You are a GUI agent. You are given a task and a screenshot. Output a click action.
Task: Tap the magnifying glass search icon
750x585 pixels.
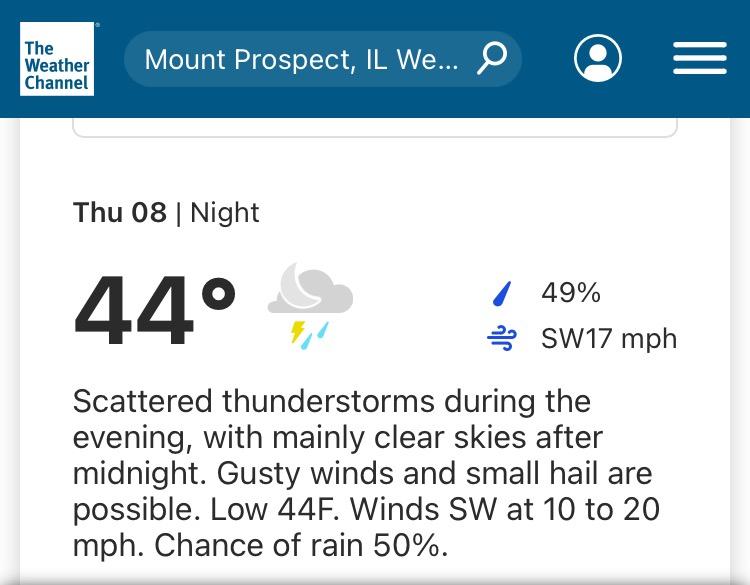point(491,59)
